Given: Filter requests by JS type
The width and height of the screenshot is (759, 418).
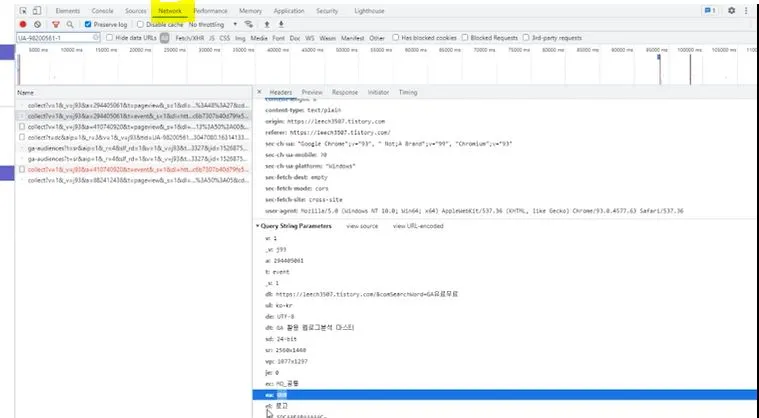Looking at the screenshot, I should pyautogui.click(x=212, y=38).
